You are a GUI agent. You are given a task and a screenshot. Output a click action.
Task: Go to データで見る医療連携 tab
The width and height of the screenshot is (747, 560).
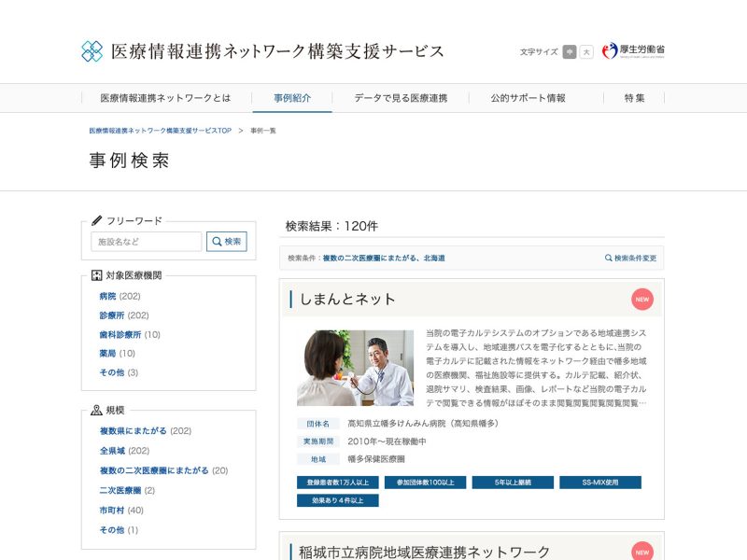coord(401,98)
